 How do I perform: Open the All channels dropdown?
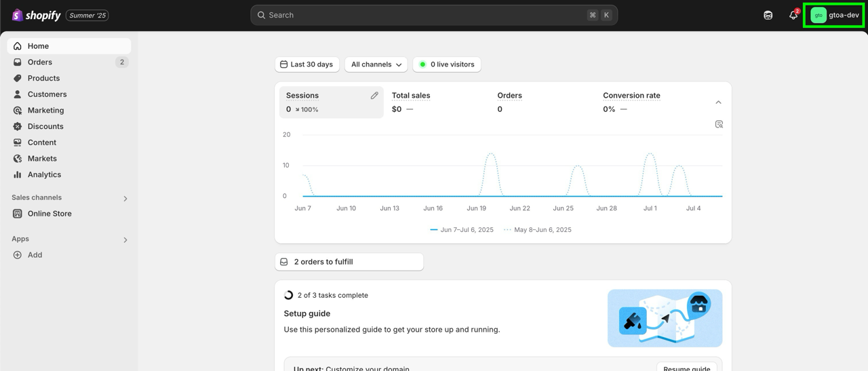(376, 64)
